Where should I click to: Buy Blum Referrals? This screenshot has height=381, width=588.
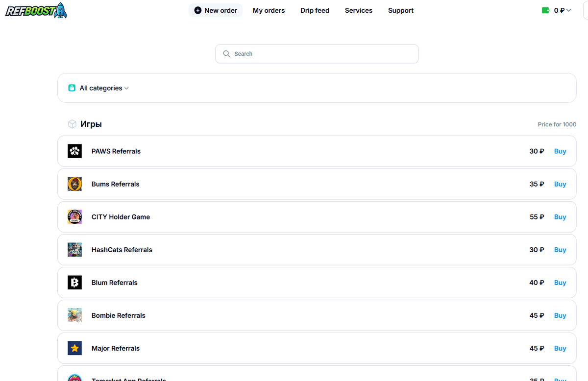click(560, 283)
